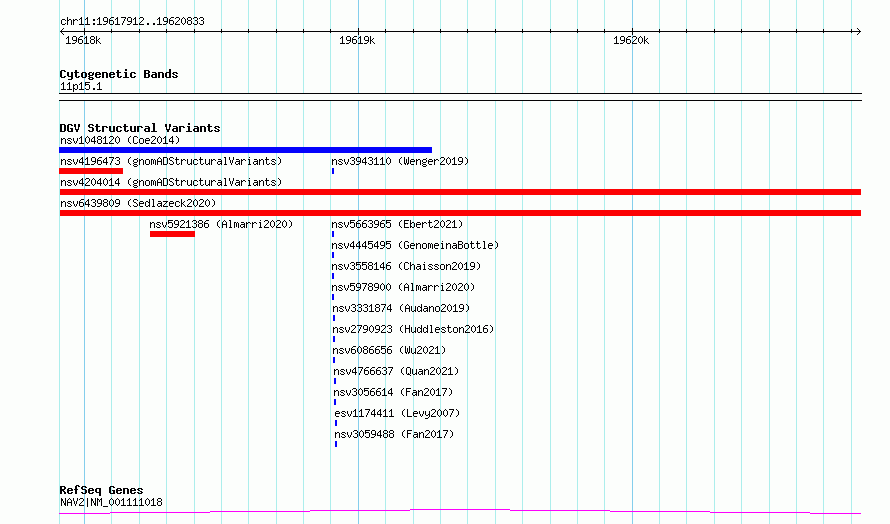890x524 pixels.
Task: Click nsv4445495 (GenomeinaBottle) variant
Action: coord(415,245)
